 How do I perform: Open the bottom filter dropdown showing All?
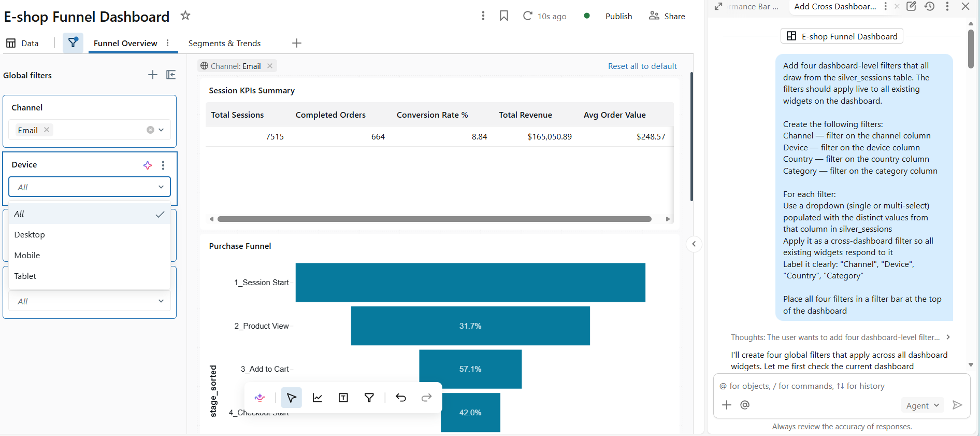click(90, 301)
